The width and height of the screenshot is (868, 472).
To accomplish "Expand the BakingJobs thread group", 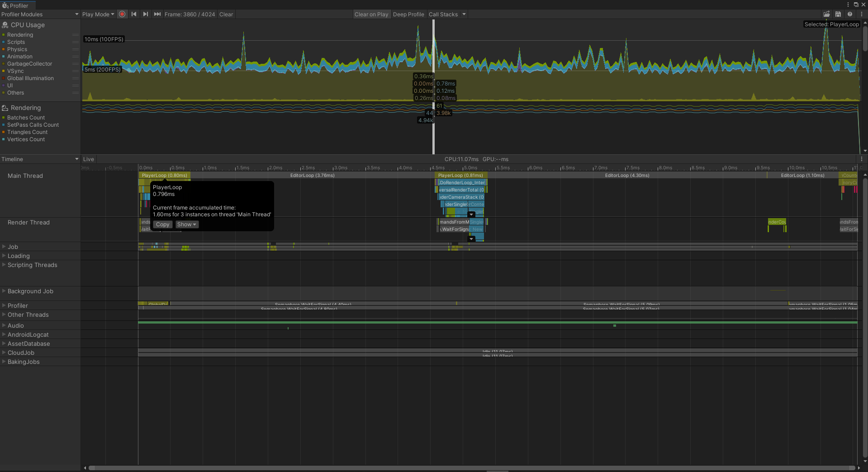I will (x=4, y=362).
